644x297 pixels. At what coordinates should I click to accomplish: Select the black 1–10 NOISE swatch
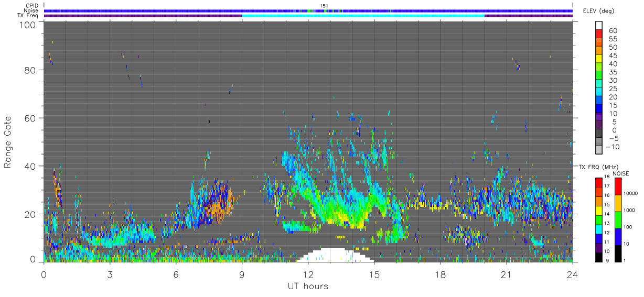618,253
